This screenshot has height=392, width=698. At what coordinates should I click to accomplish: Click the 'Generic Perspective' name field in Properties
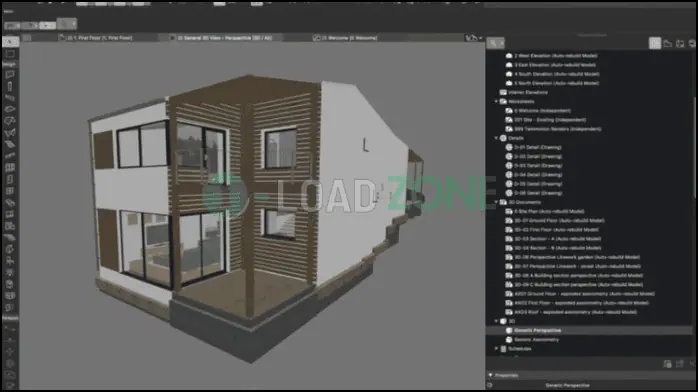click(568, 385)
